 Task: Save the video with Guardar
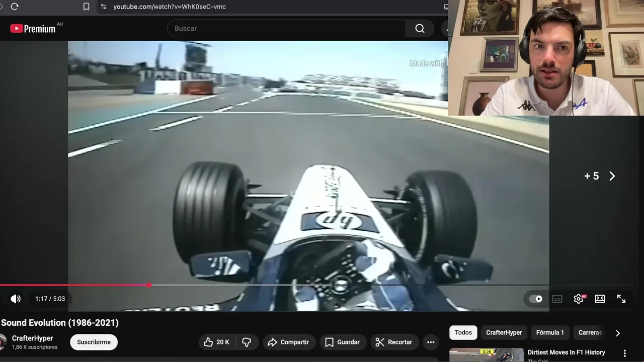pyautogui.click(x=342, y=342)
